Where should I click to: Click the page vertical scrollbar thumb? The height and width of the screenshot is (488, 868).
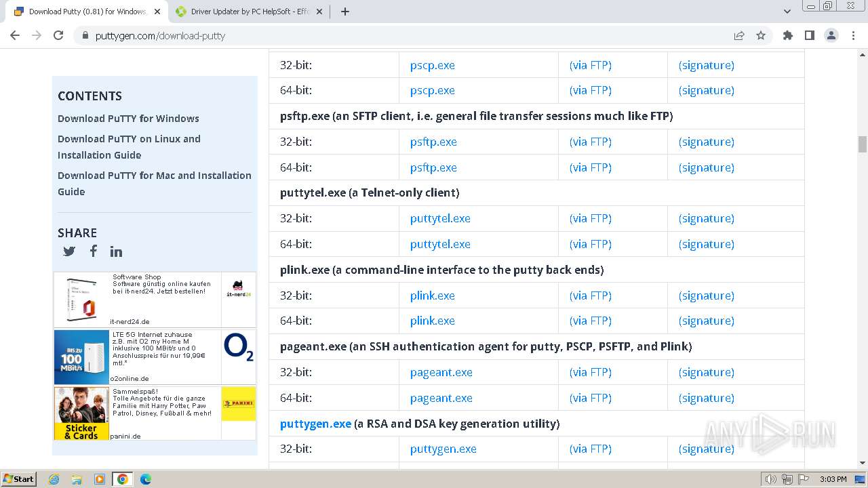863,144
